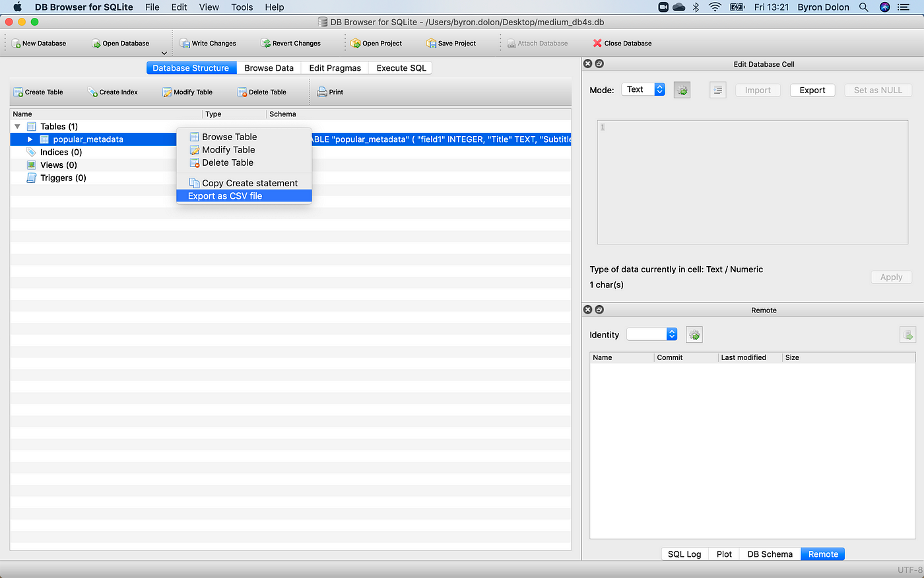Click into the cell text editor area
Image resolution: width=924 pixels, height=578 pixels.
752,182
